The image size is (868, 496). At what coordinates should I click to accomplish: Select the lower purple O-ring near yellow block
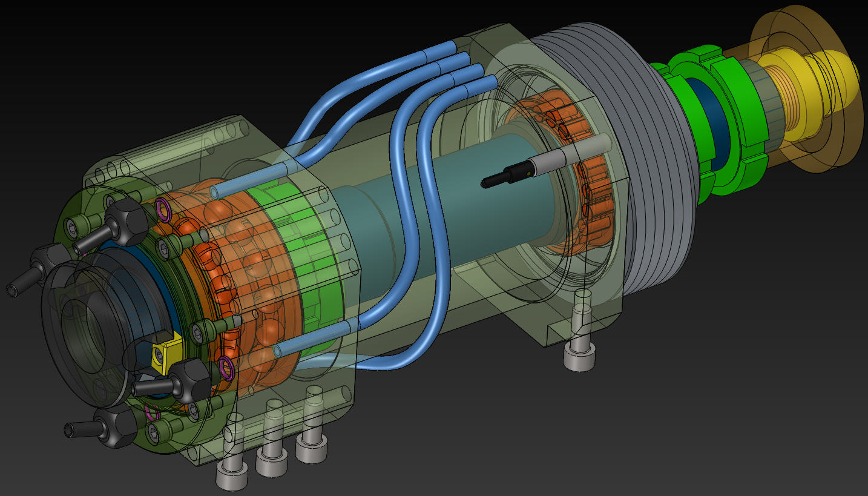tap(226, 366)
